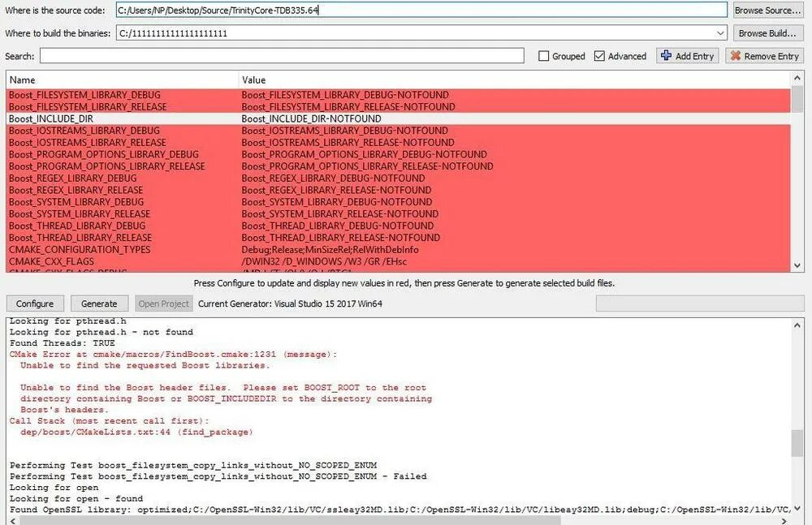Click dep/boost/CMakeLists.txt:44 log line

click(136, 432)
